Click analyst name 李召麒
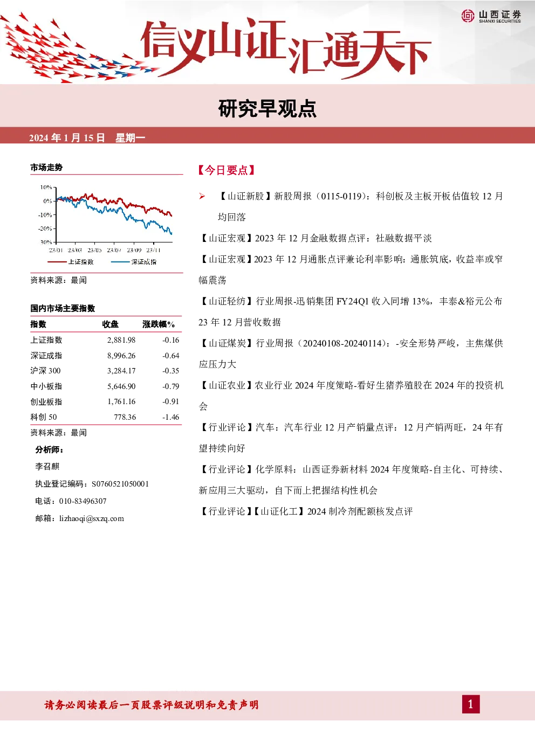This screenshot has height=756, width=535. click(x=47, y=467)
